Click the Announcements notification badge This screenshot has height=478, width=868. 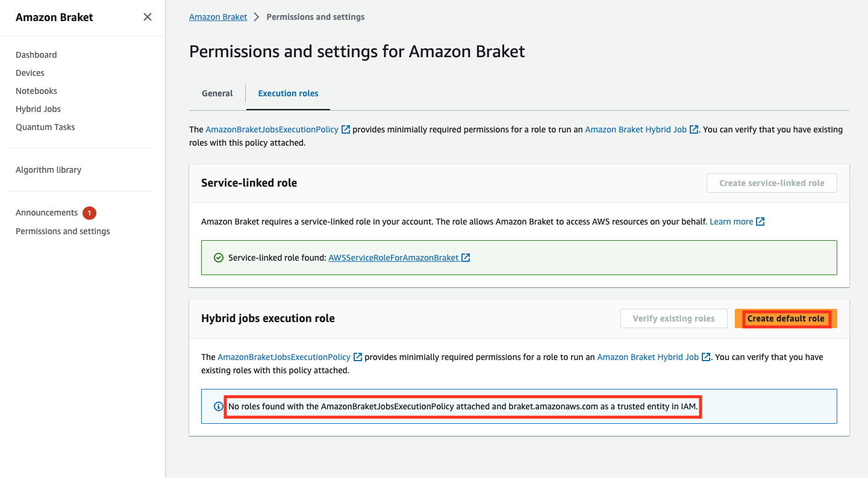[x=89, y=213]
